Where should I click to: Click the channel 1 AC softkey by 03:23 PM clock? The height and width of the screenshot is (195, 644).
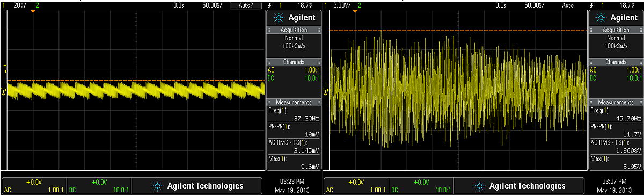[x=34, y=185]
